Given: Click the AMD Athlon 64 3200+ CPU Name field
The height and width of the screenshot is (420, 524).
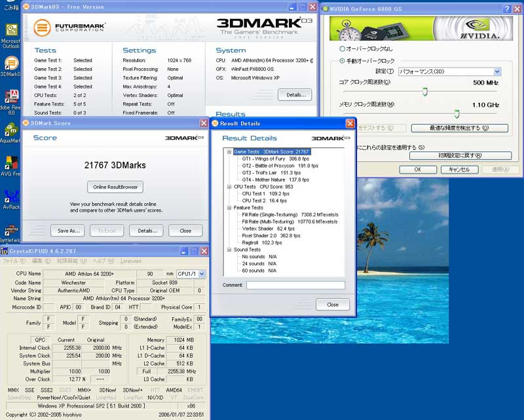Looking at the screenshot, I should pyautogui.click(x=90, y=274).
